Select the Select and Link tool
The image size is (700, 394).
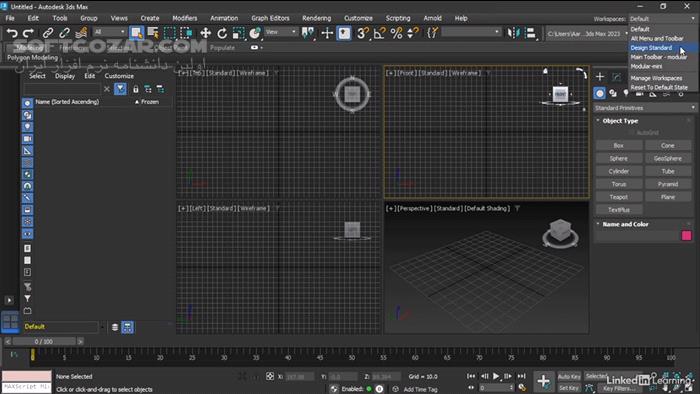[x=47, y=33]
